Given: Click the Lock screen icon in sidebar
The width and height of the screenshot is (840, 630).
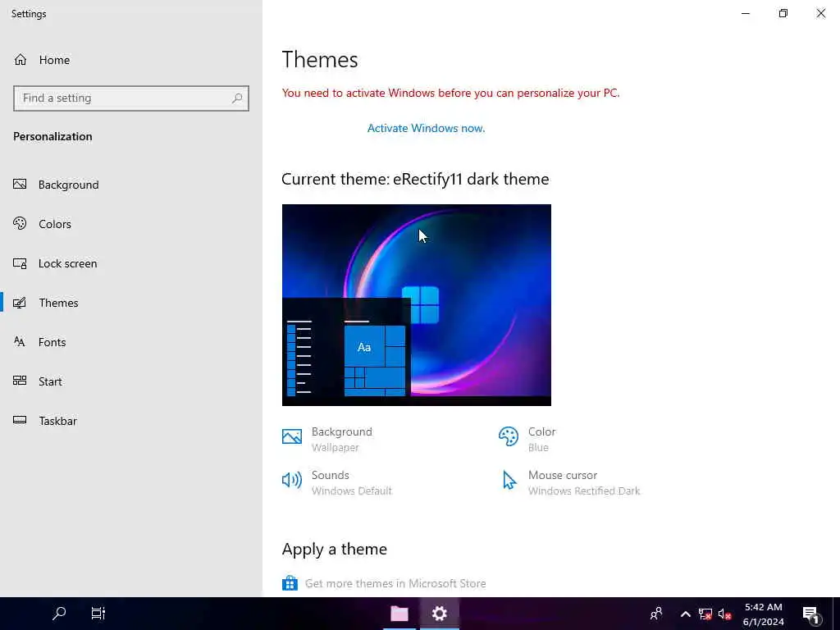Looking at the screenshot, I should coord(20,263).
